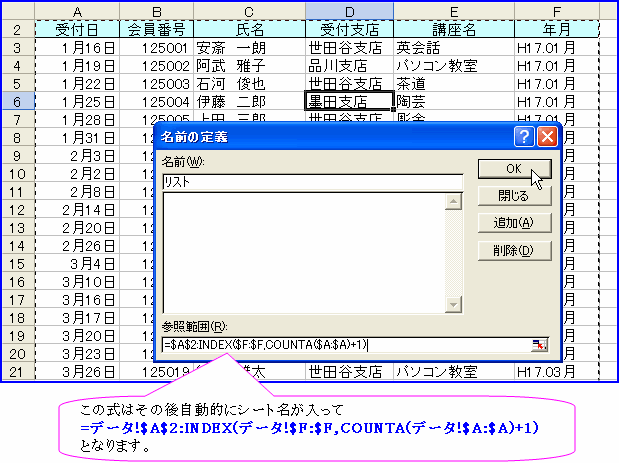Viewport: 619px width, 463px height.
Task: Click the help question mark button in dialog
Action: (524, 137)
